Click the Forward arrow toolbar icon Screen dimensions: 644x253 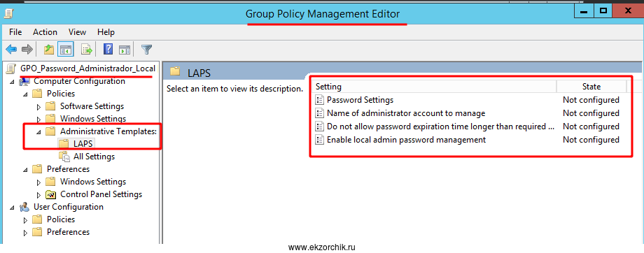click(27, 50)
